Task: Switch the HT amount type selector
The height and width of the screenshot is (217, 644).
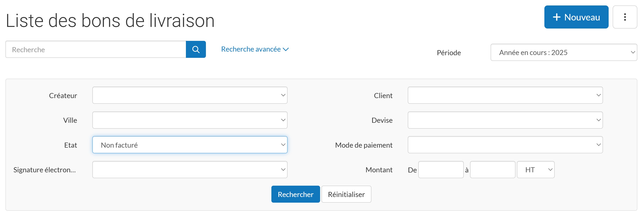Action: 535,169
